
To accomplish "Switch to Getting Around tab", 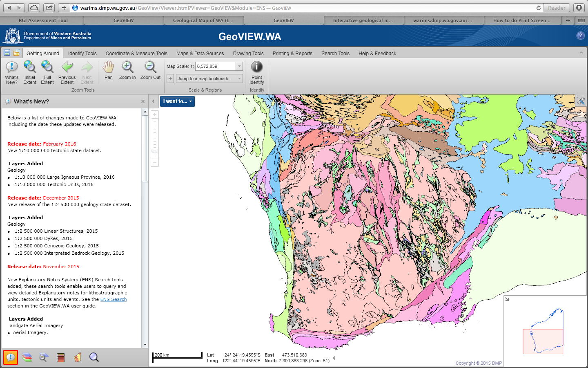I will tap(43, 53).
